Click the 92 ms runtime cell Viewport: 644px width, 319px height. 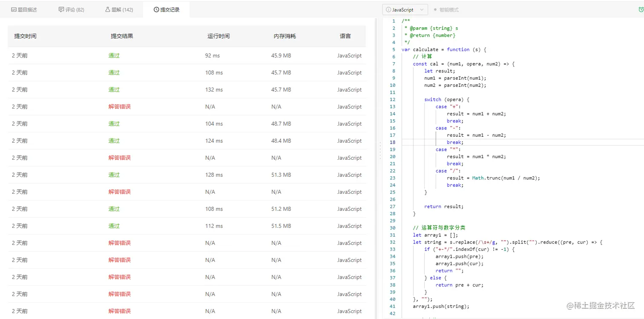[x=213, y=55]
